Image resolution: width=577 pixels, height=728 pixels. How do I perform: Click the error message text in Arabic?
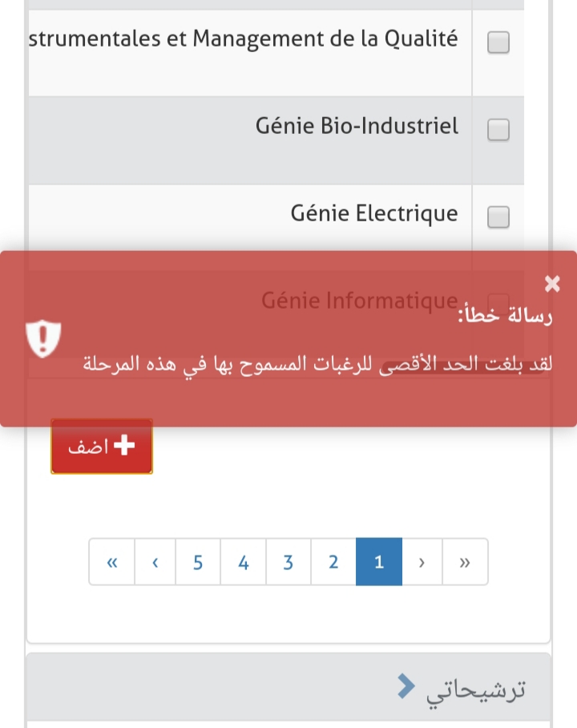pyautogui.click(x=317, y=363)
